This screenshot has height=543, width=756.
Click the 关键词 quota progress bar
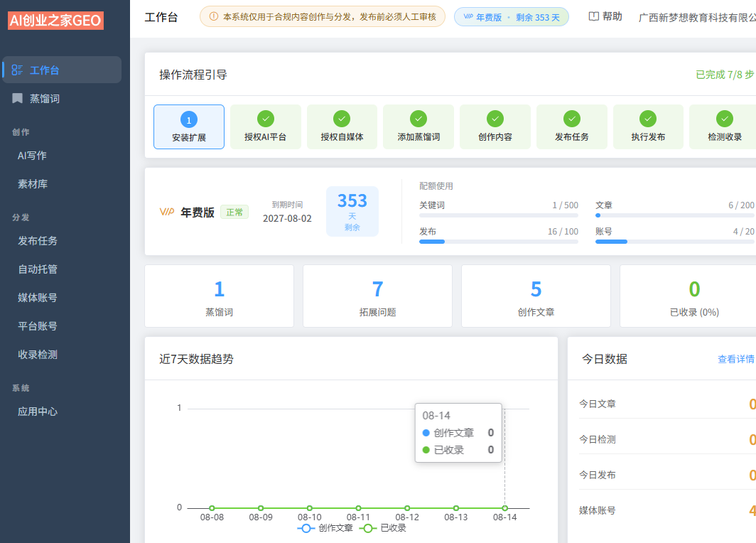click(x=499, y=215)
